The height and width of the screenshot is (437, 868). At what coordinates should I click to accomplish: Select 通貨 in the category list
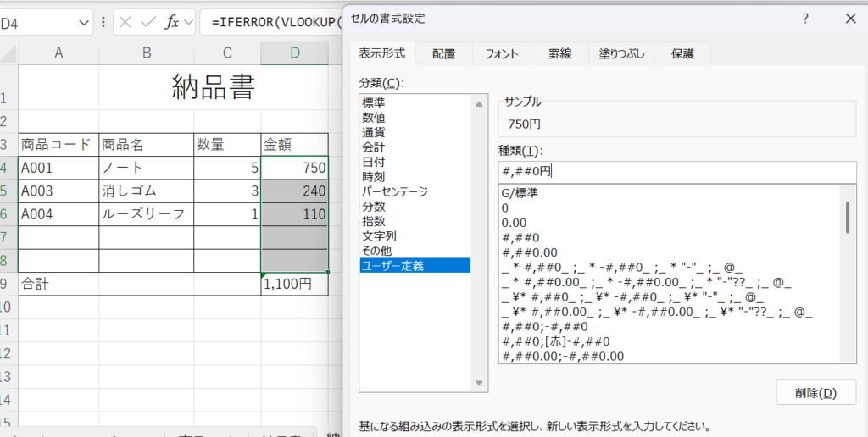click(x=415, y=132)
